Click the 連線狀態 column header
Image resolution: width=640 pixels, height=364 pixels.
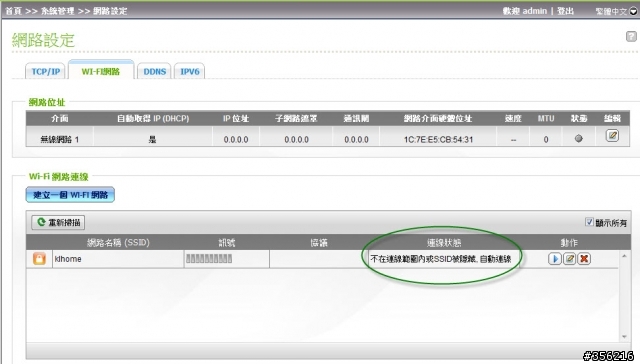(x=444, y=243)
